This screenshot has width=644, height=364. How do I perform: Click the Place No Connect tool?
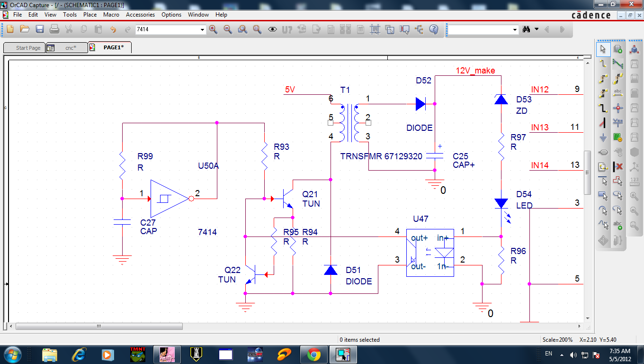point(617,166)
